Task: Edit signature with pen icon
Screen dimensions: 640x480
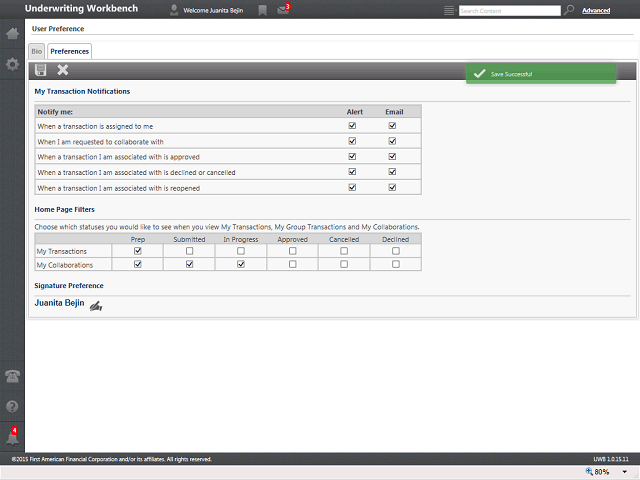Action: 96,306
